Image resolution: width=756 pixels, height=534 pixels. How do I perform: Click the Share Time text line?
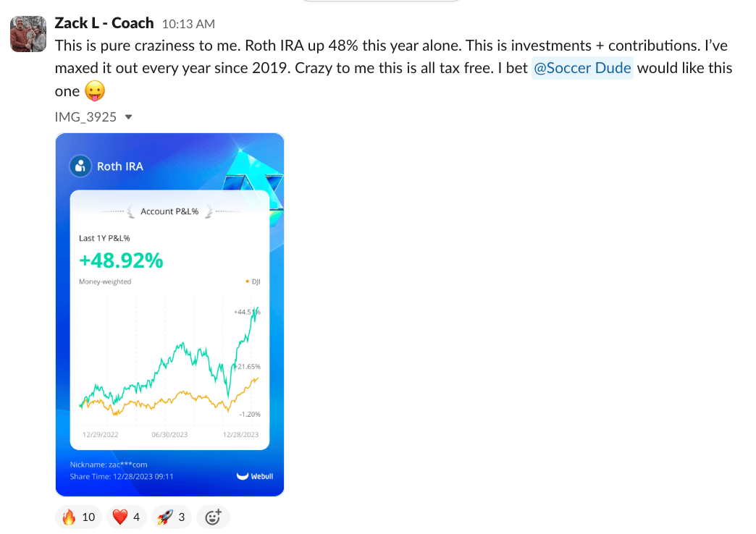click(122, 476)
